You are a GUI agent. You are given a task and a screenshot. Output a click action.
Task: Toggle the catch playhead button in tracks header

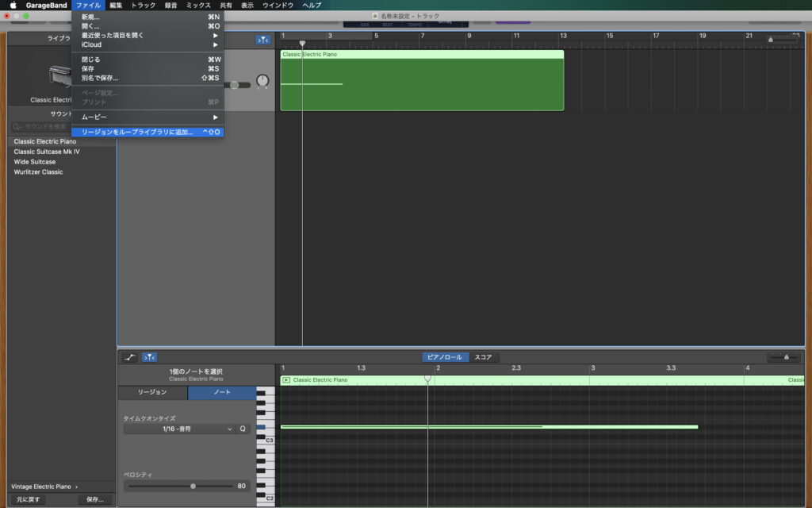(x=263, y=40)
